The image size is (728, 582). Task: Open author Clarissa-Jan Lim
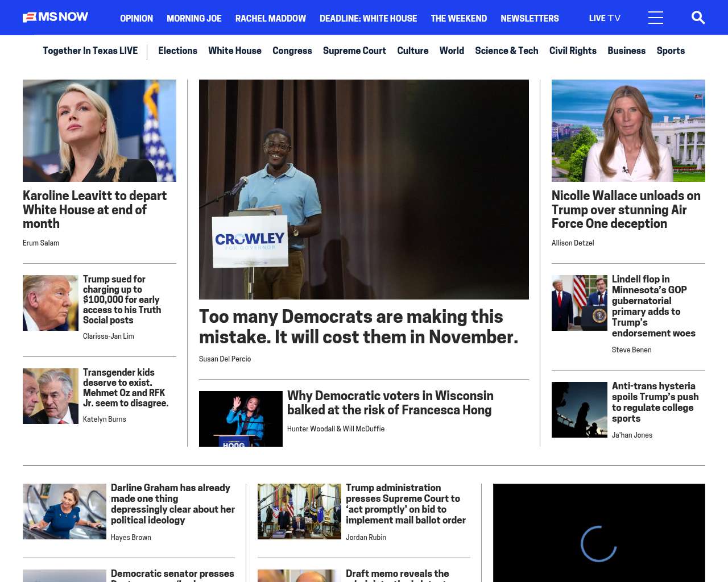click(x=109, y=336)
